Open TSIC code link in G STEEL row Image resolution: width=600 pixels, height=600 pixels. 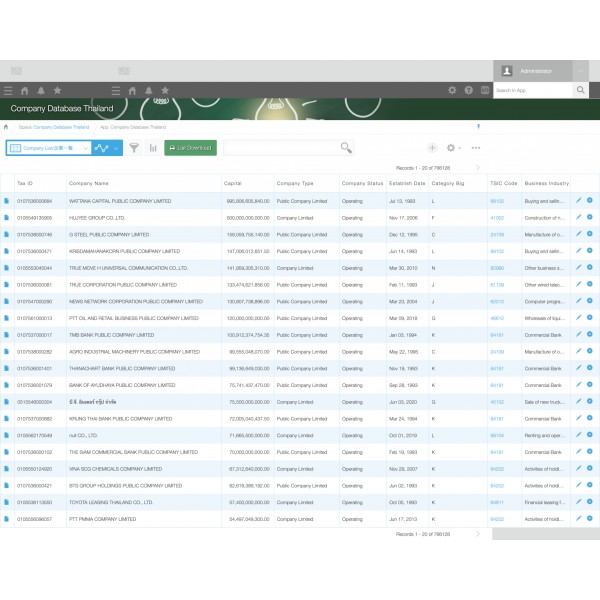[497, 235]
